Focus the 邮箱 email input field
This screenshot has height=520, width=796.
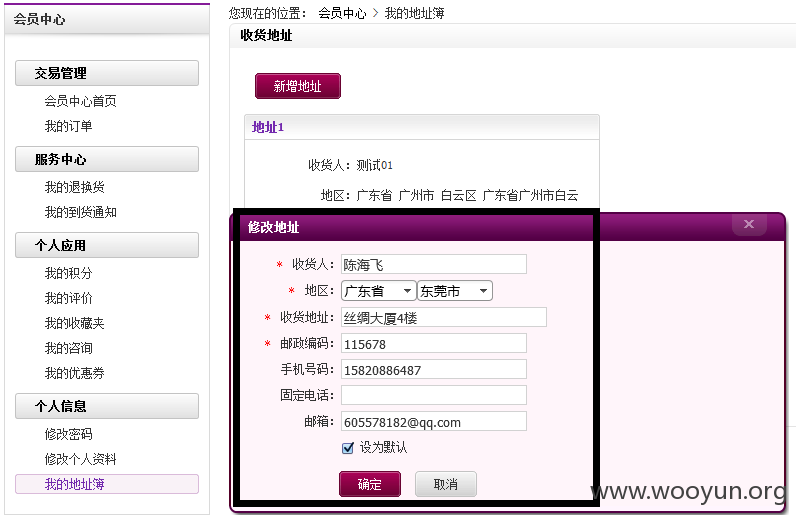434,421
